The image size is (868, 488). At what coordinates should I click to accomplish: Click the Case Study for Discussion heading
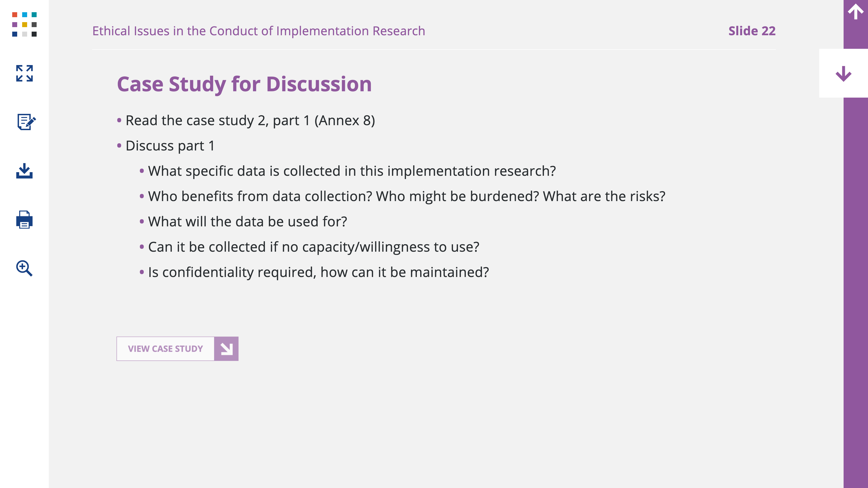pos(244,84)
